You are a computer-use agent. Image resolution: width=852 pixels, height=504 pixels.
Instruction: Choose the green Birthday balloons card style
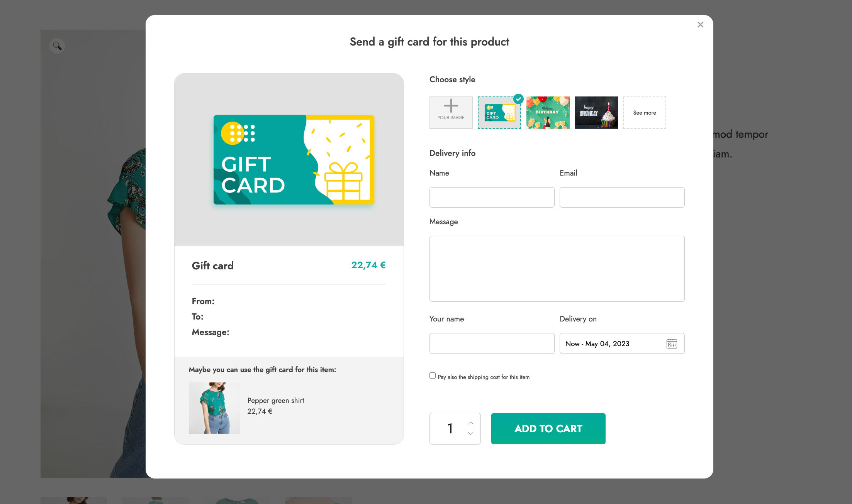point(548,113)
